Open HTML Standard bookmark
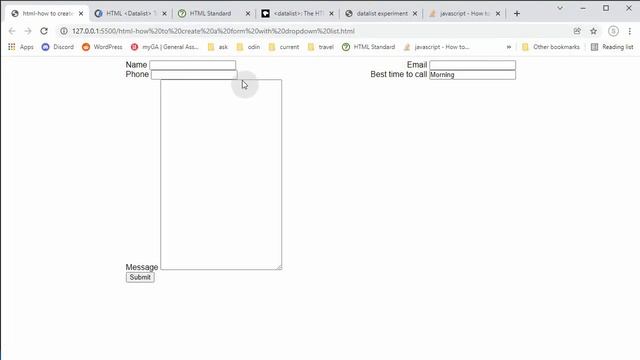The height and width of the screenshot is (360, 640). pos(369,47)
